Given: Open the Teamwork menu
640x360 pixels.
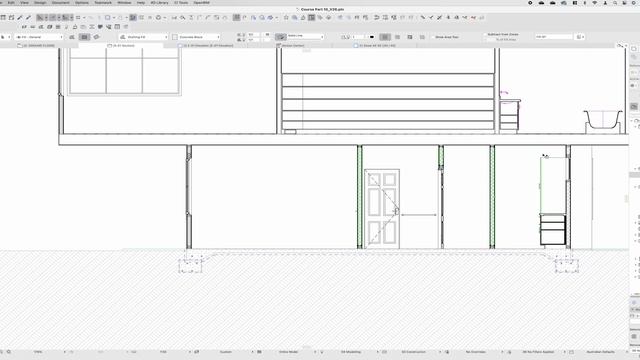Looking at the screenshot, I should (x=103, y=3).
